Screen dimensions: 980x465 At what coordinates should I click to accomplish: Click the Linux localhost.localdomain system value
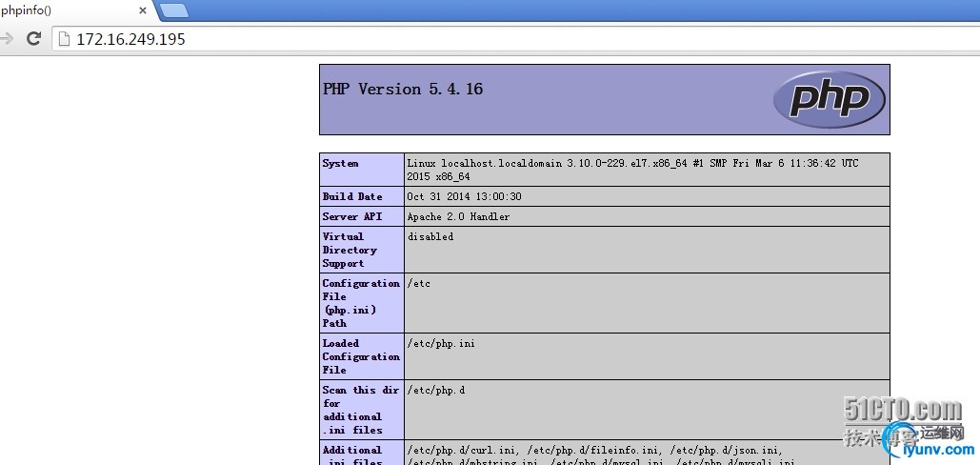[632, 170]
